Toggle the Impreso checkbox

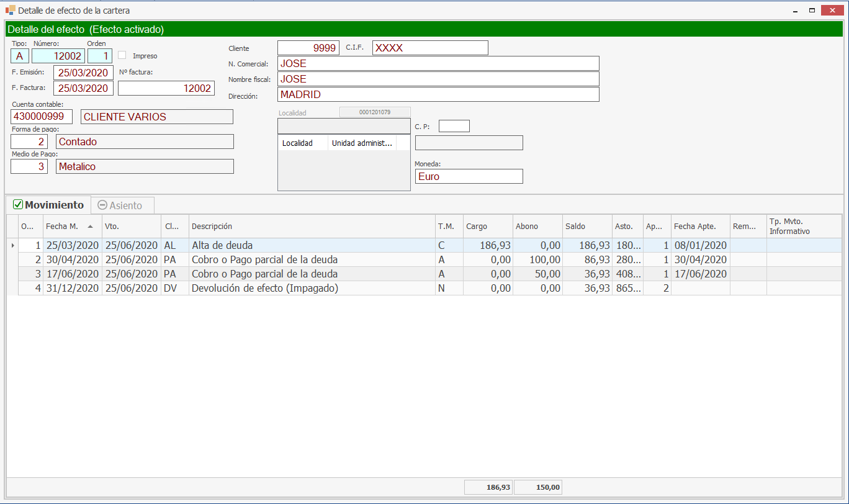pos(122,55)
